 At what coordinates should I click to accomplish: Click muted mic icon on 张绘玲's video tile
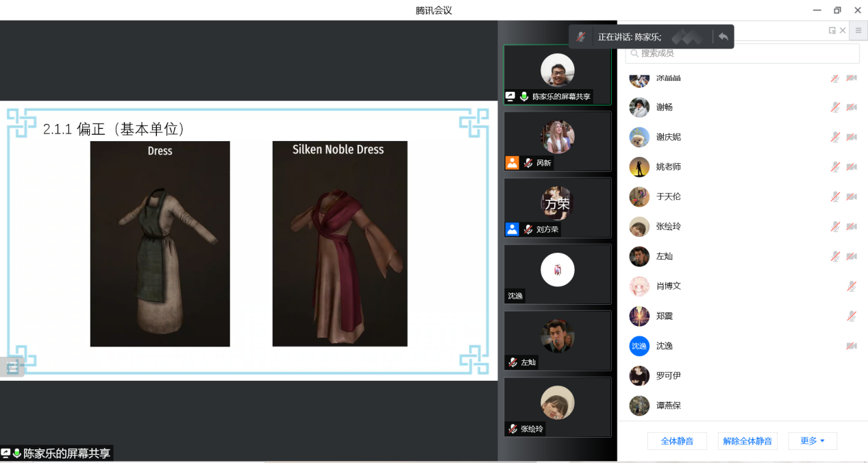(x=512, y=429)
